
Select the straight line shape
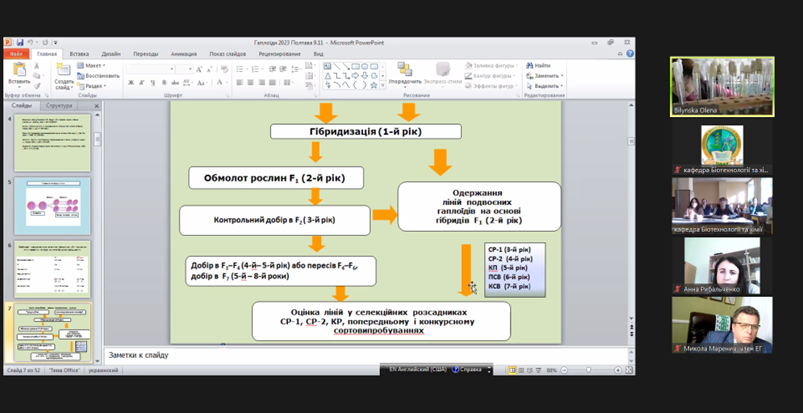[336, 66]
